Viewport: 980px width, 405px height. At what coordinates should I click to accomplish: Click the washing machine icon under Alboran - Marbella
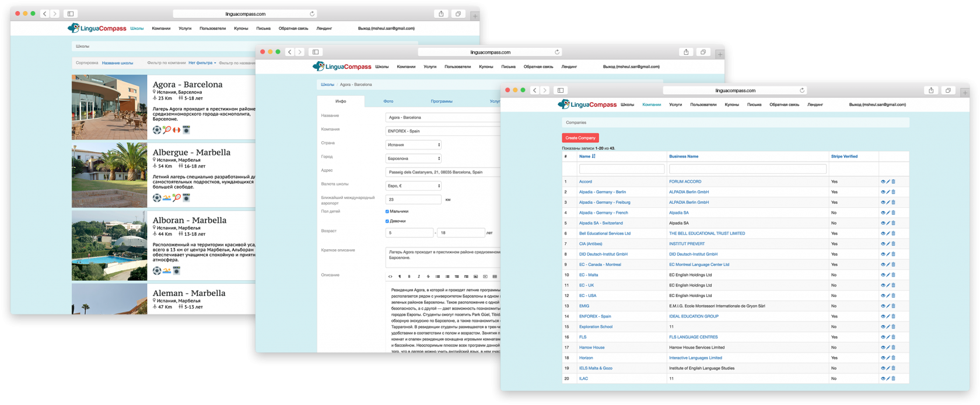pos(177,271)
